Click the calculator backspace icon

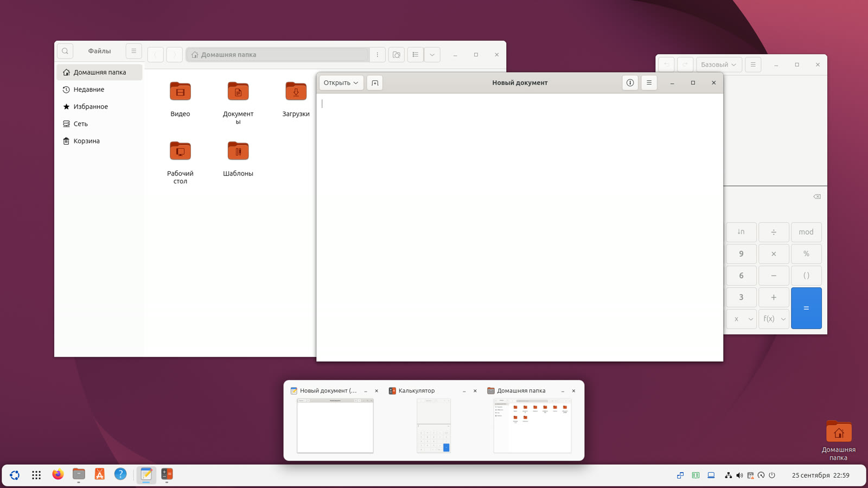817,196
